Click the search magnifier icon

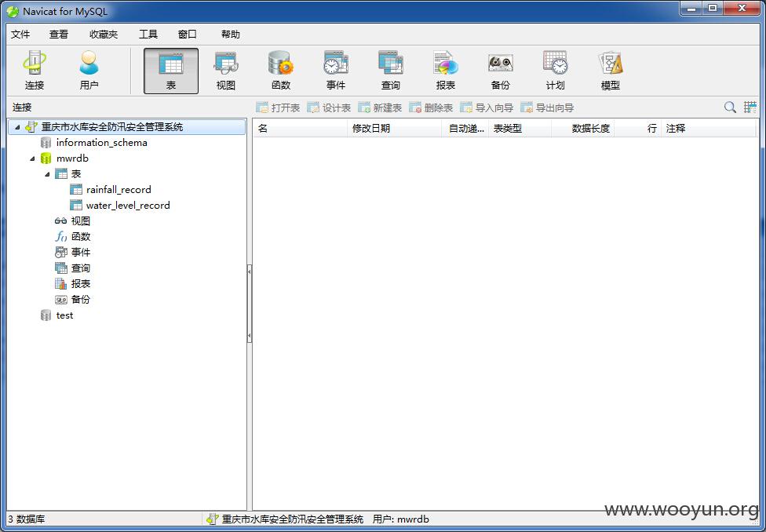tap(730, 107)
